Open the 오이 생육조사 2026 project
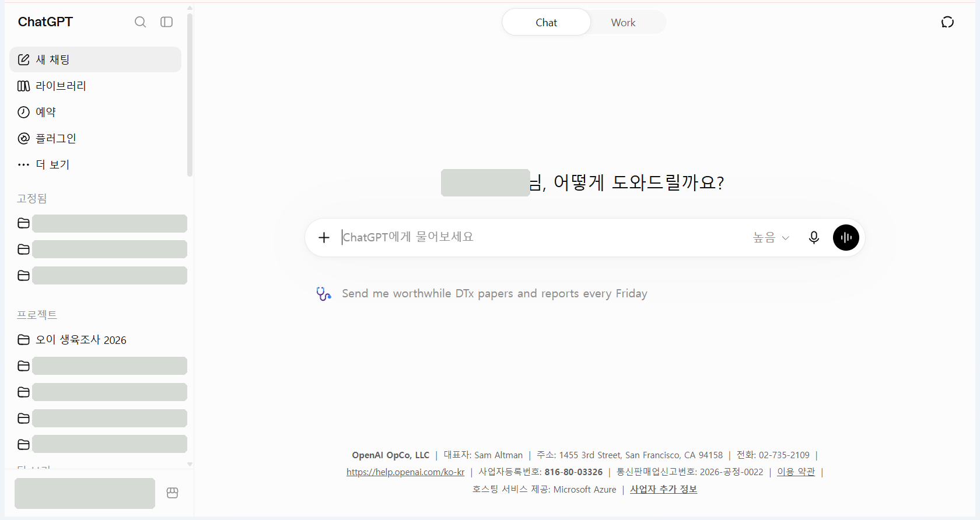980x520 pixels. coord(96,339)
